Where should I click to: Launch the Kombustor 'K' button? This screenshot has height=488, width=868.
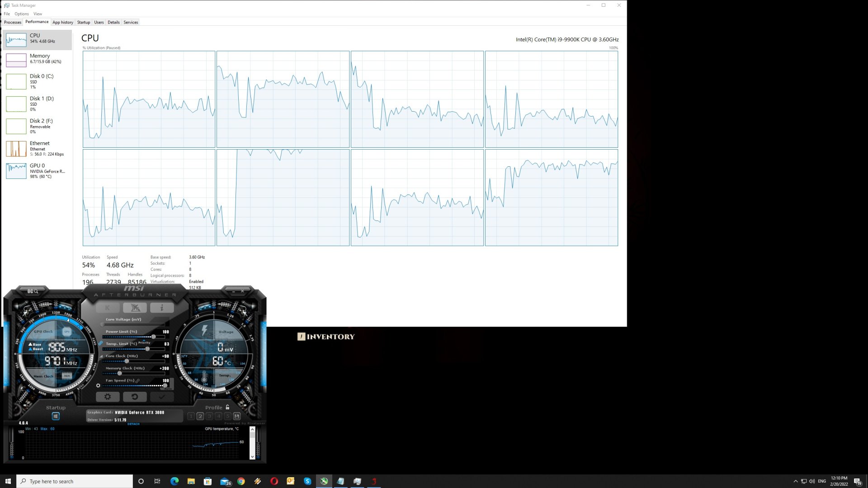[x=108, y=308]
